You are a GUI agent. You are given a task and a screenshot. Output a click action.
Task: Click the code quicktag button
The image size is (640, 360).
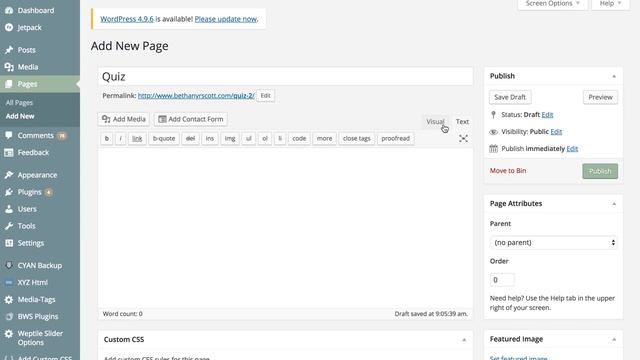(x=299, y=138)
